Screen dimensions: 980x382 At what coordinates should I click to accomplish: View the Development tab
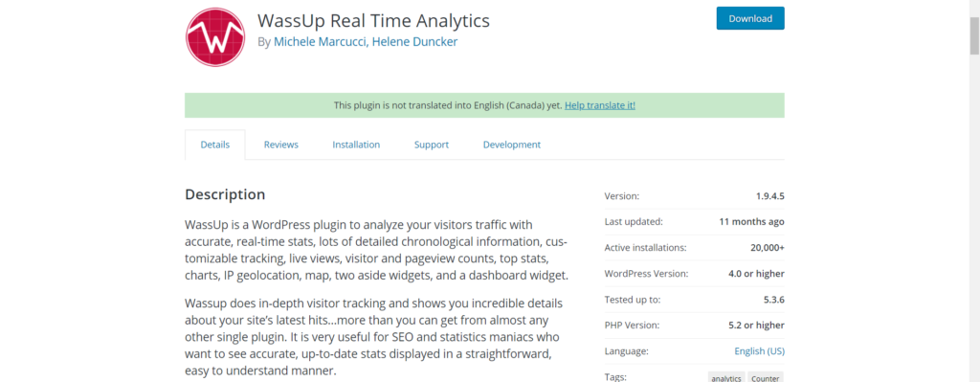point(511,145)
